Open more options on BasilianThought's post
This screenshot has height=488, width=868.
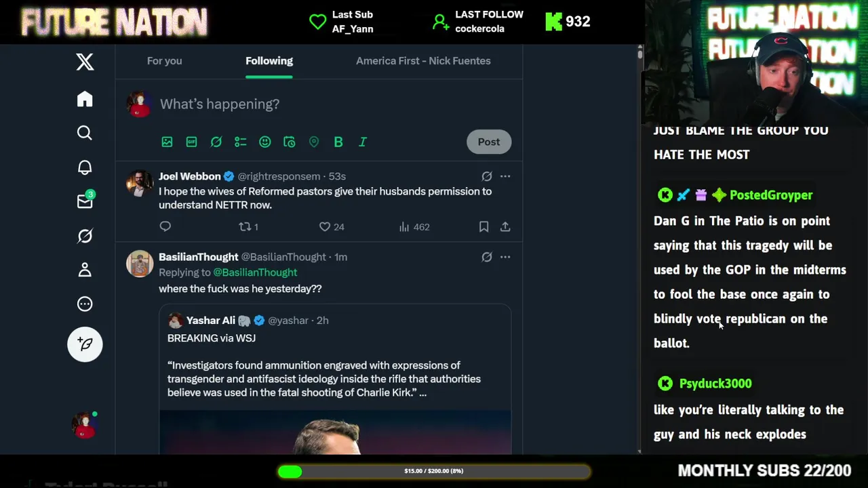tap(505, 257)
